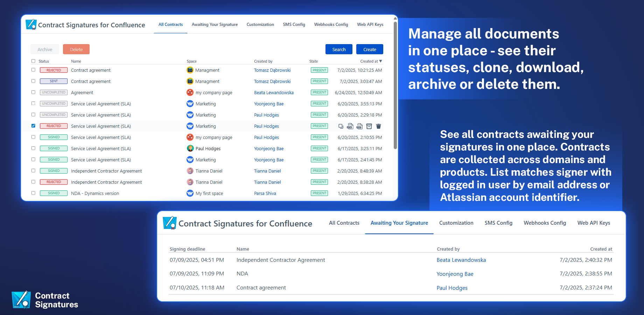Viewport: 644px width, 315px height.
Task: Click 'Signing deadline' column header
Action: point(187,249)
